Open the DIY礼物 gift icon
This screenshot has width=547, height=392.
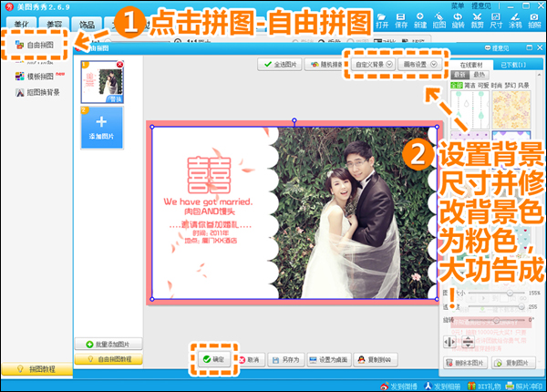484,386
